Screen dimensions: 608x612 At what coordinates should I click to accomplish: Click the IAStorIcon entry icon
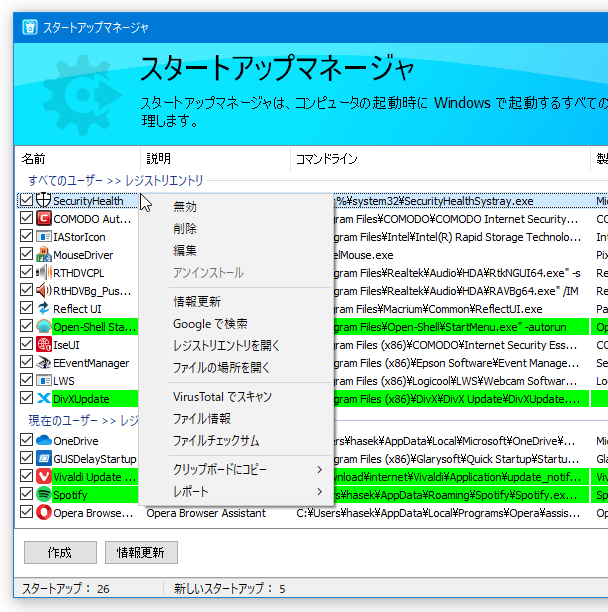coord(43,237)
